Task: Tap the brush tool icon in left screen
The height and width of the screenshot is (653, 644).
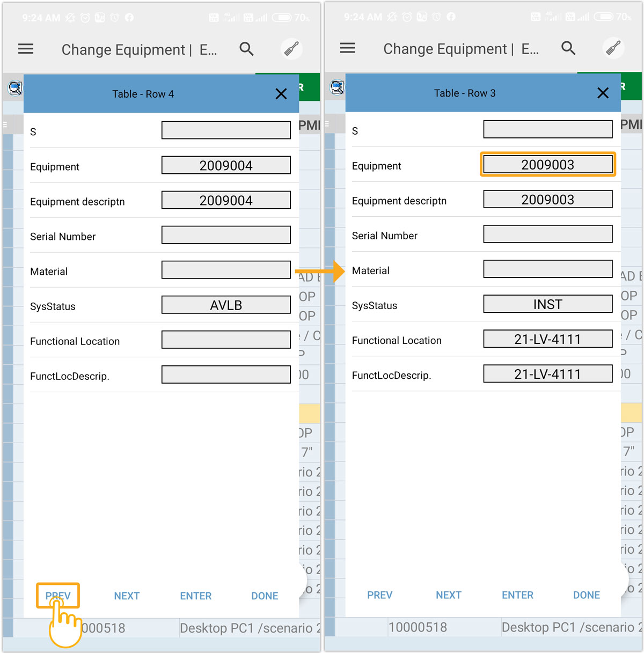Action: pyautogui.click(x=291, y=49)
